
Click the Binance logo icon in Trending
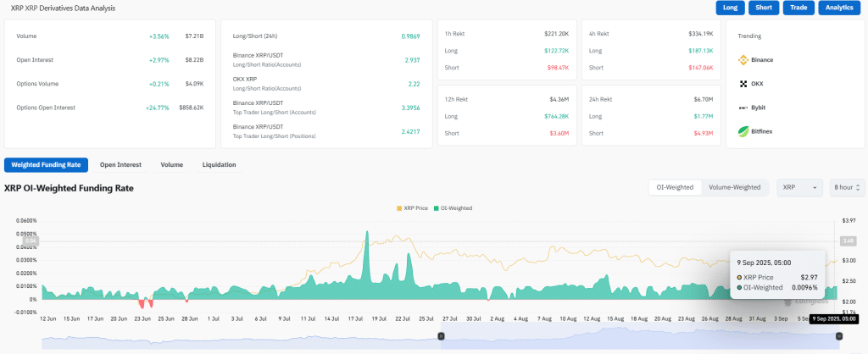click(743, 60)
